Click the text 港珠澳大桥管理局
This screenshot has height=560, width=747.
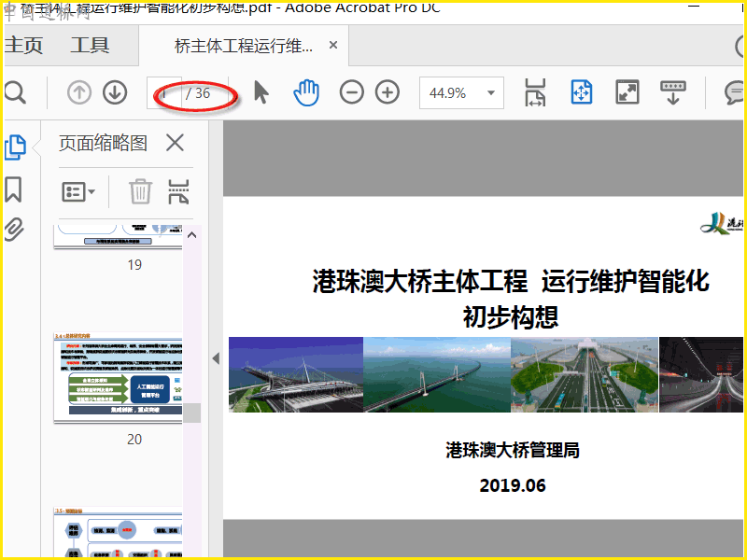tap(513, 450)
